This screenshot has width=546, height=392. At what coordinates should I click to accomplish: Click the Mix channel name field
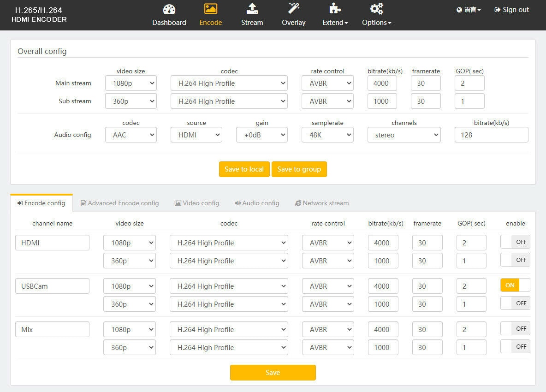click(52, 329)
